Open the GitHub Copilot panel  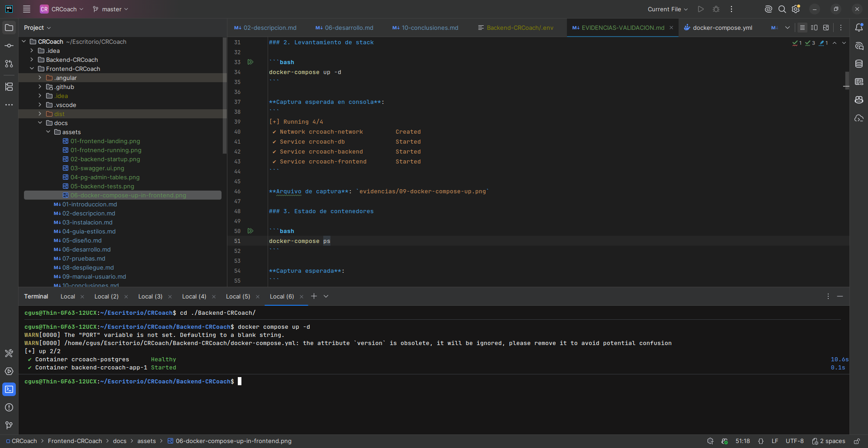pyautogui.click(x=859, y=100)
